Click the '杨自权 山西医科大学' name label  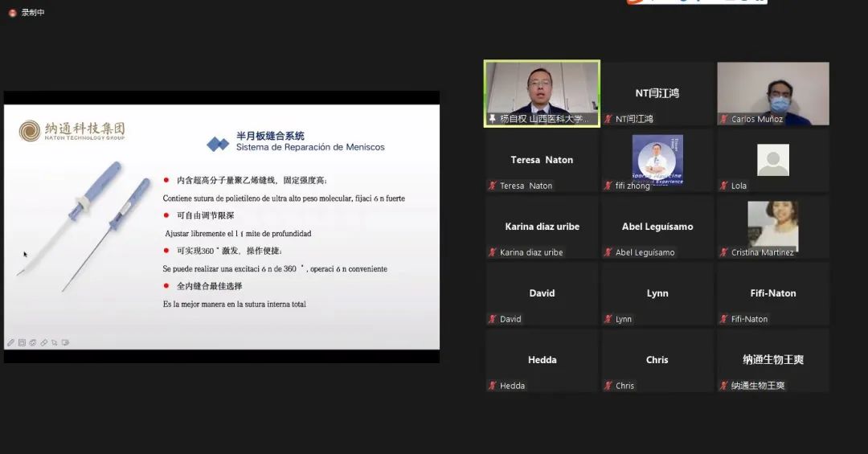(543, 118)
